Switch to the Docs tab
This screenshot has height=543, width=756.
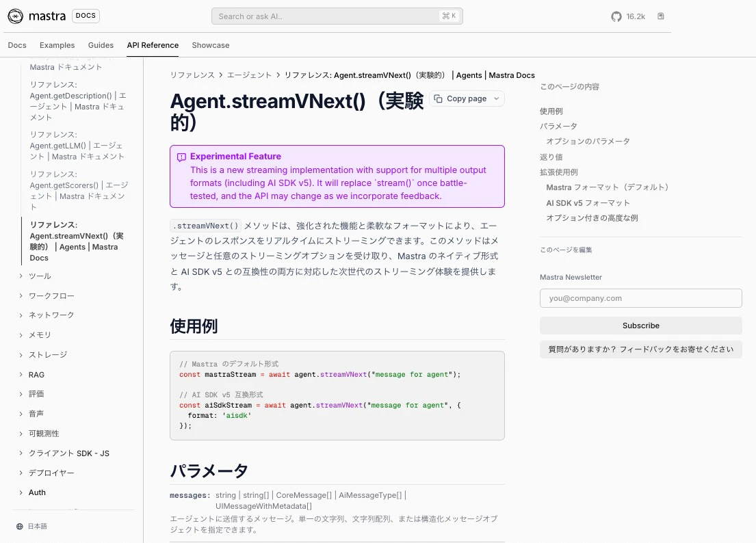pos(17,45)
